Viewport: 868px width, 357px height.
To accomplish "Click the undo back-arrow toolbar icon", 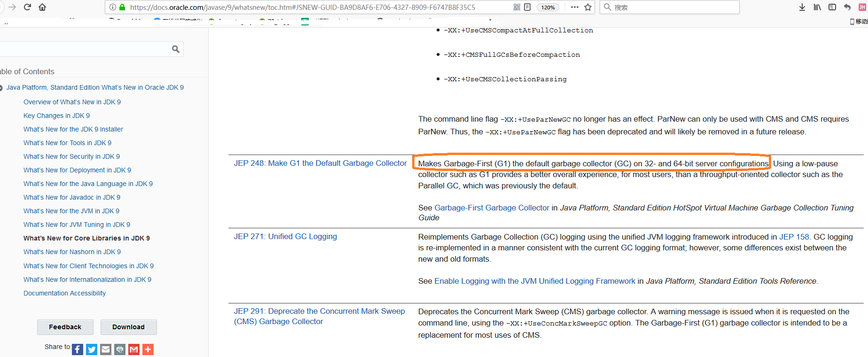I will point(847,7).
